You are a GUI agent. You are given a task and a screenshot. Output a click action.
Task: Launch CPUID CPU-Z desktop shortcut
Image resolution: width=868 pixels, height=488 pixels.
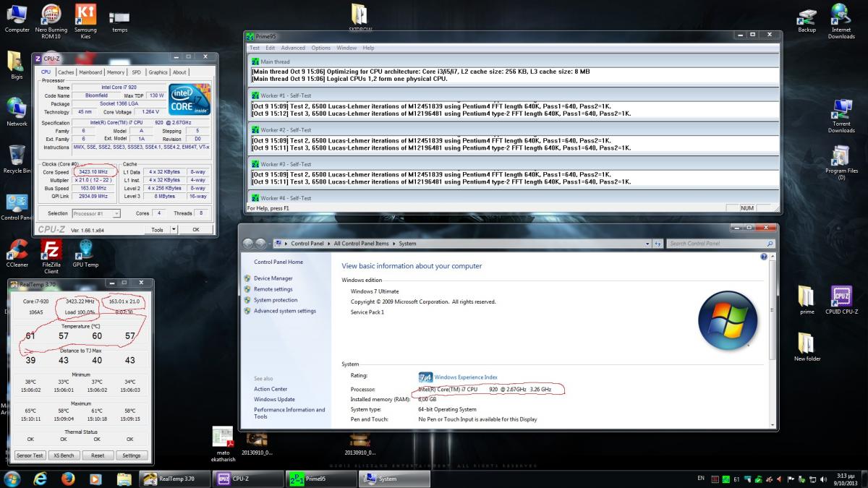coord(841,300)
